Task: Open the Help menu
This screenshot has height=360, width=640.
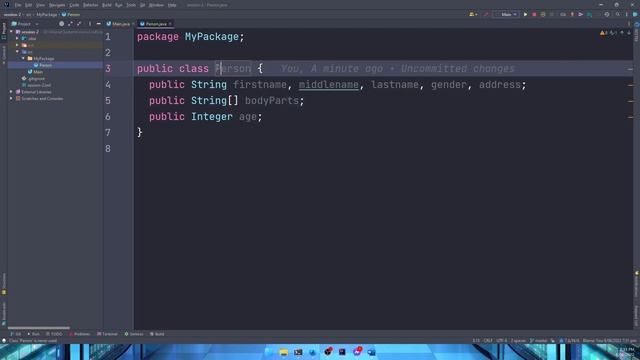Action: pos(172,5)
